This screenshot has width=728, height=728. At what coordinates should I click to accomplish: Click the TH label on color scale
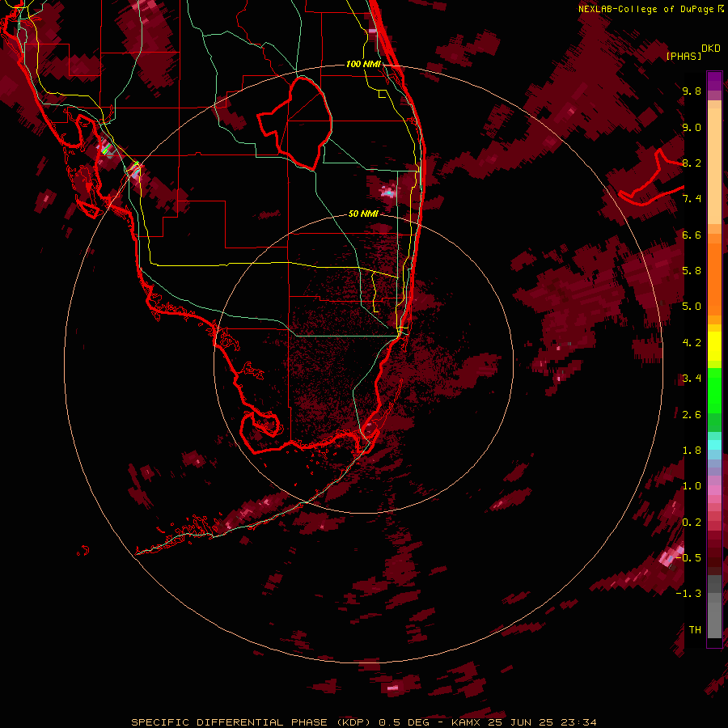point(695,630)
